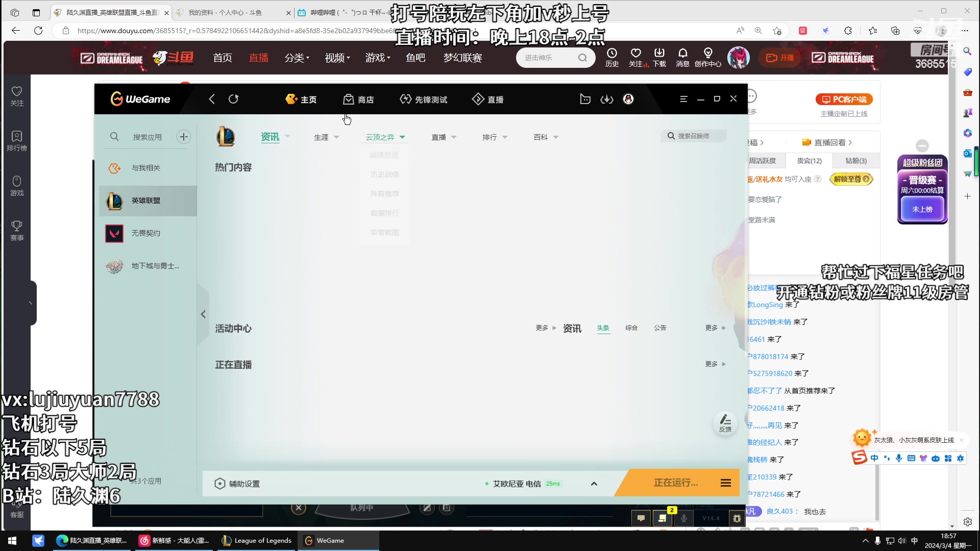Image resolution: width=980 pixels, height=551 pixels.
Task: Open Douyu 视频 menu
Action: click(x=337, y=58)
